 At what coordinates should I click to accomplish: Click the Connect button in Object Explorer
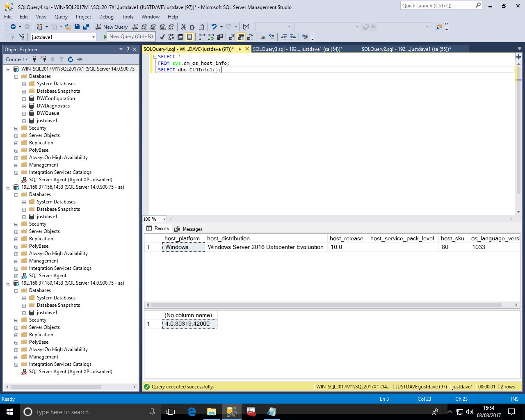pyautogui.click(x=16, y=59)
